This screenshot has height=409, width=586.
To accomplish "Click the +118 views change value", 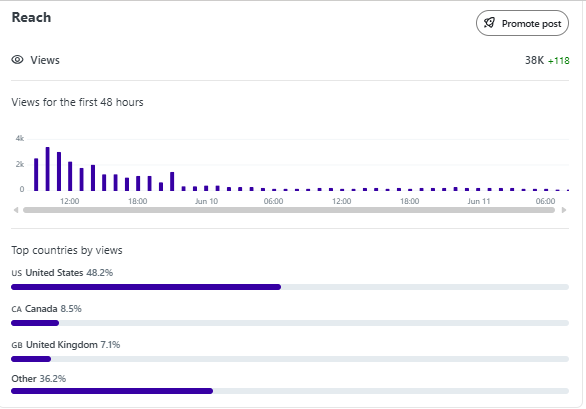I will pyautogui.click(x=558, y=61).
